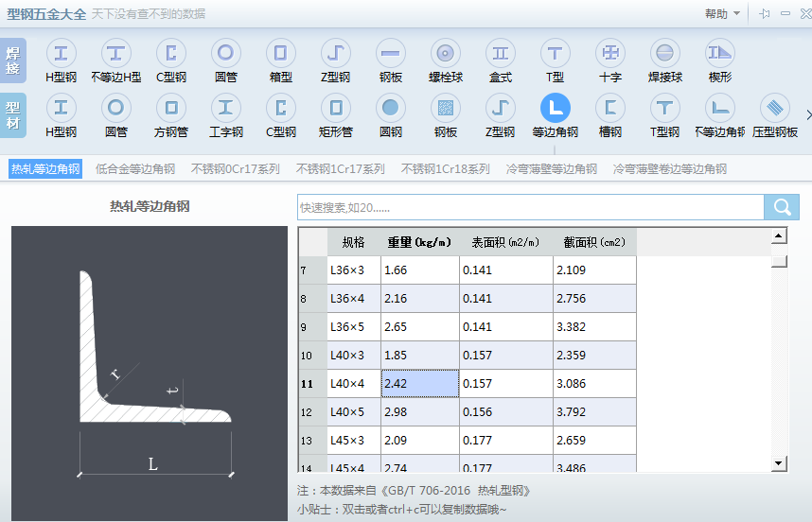
Task: Click cell L40×3
Action: coord(354,356)
